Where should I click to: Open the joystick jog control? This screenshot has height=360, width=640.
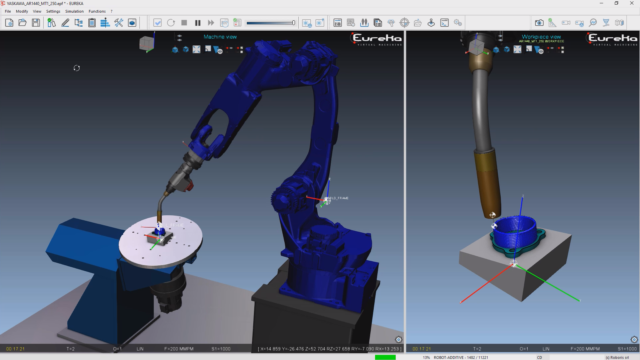pos(431,23)
